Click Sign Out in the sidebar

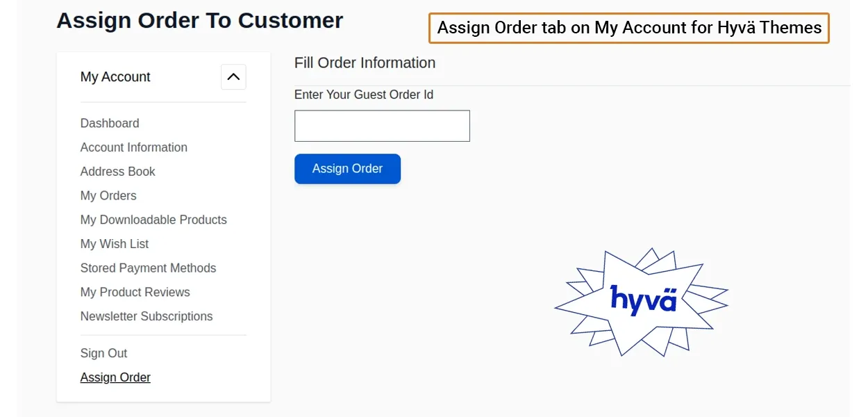click(x=104, y=353)
